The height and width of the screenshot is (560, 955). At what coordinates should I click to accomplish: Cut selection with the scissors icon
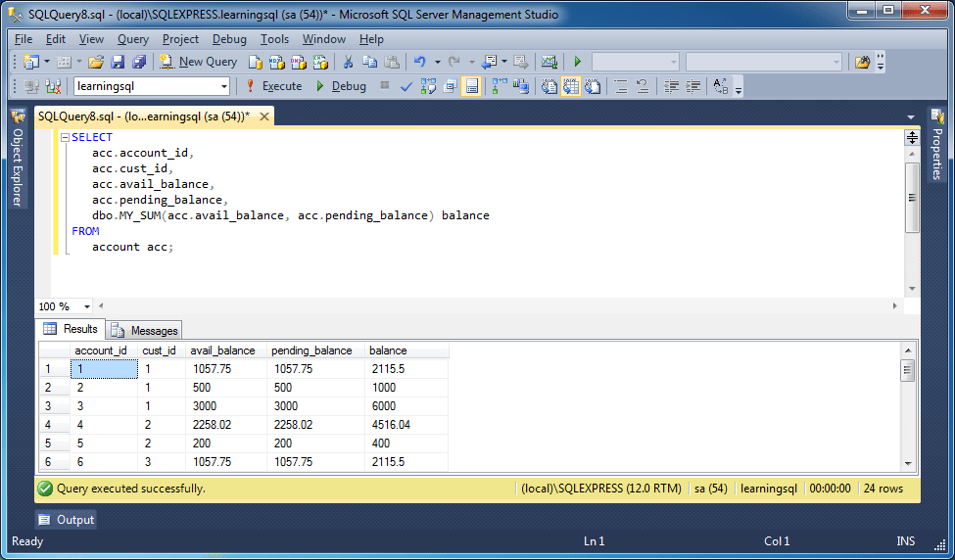pos(349,62)
